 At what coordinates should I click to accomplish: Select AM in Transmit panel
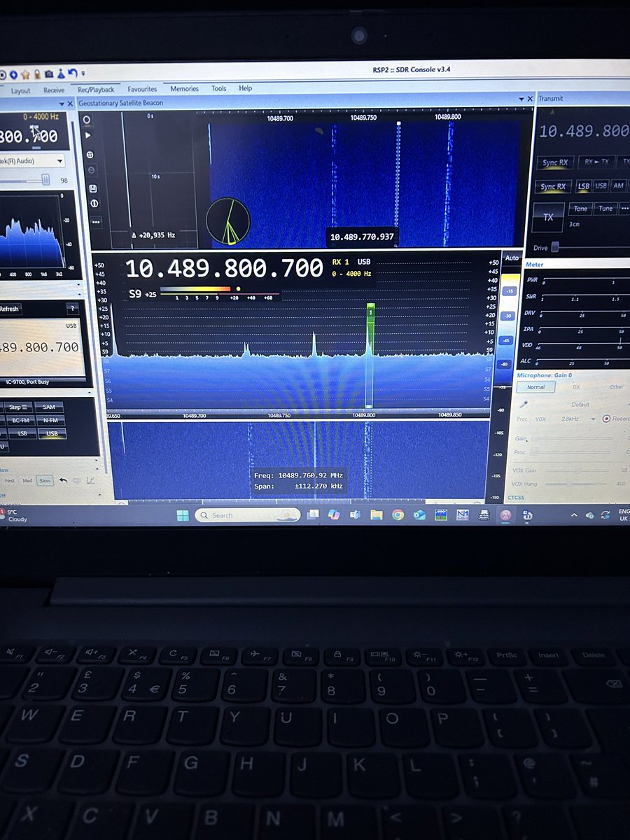(x=618, y=185)
